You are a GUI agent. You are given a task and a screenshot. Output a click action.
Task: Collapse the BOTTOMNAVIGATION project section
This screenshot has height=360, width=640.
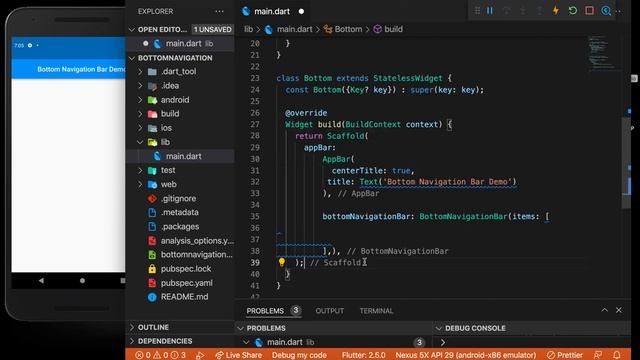pos(131,58)
